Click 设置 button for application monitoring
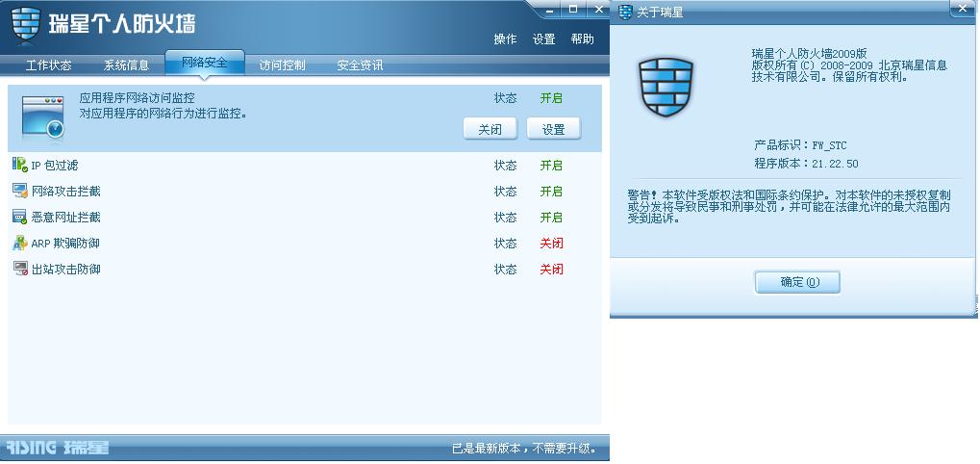Viewport: 980px width, 464px height. click(x=554, y=129)
